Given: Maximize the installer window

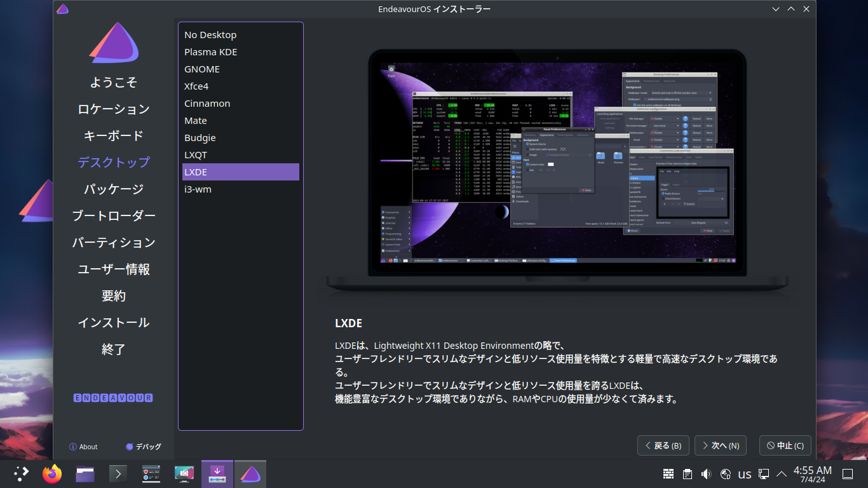Looking at the screenshot, I should click(x=791, y=9).
